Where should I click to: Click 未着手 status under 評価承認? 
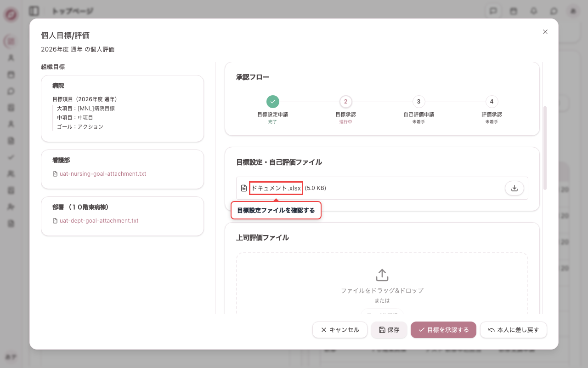pyautogui.click(x=492, y=122)
